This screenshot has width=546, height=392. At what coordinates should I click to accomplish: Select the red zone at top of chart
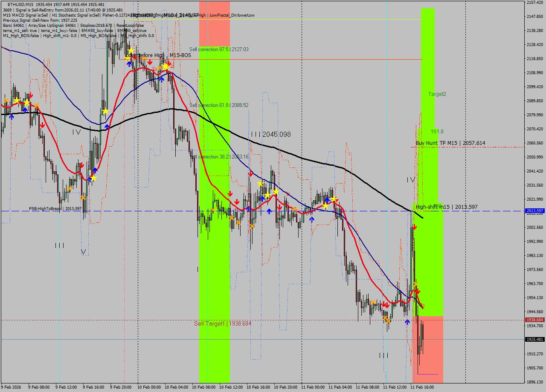tap(215, 23)
